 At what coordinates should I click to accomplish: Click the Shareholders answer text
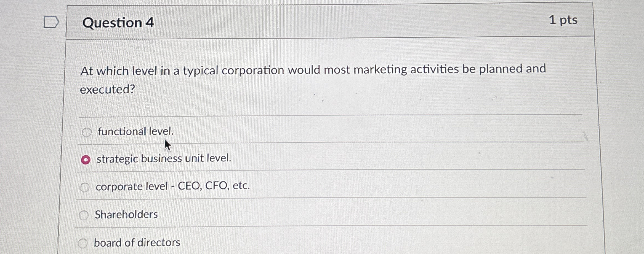[x=126, y=215]
